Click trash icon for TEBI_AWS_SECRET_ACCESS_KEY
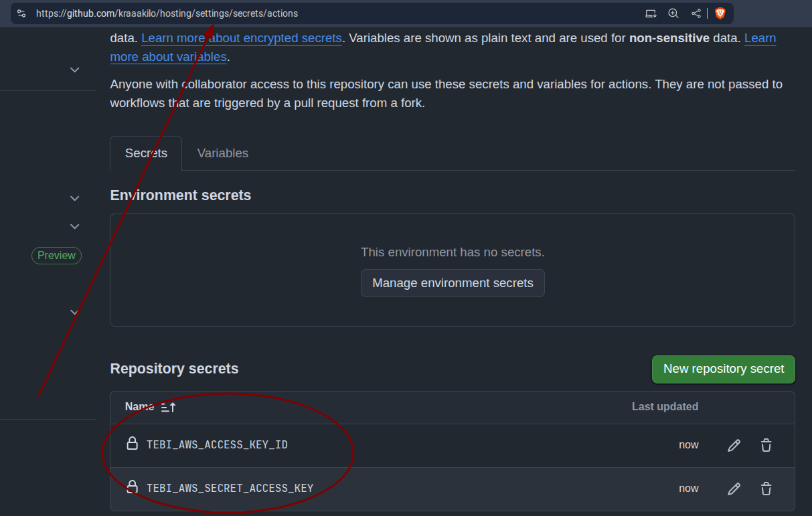Screen dimensions: 812x516 [766, 489]
